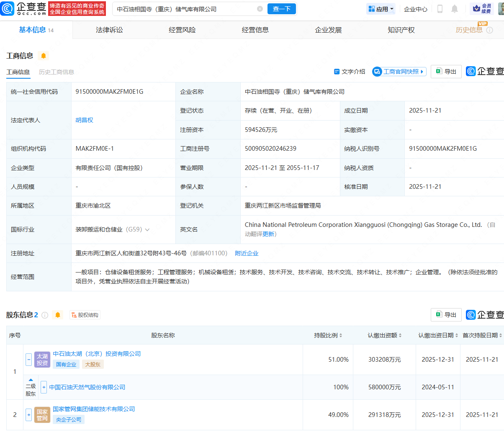The width and height of the screenshot is (504, 432).
Task: Collapse 中石油太湖 shareholder row
Action: point(28,359)
